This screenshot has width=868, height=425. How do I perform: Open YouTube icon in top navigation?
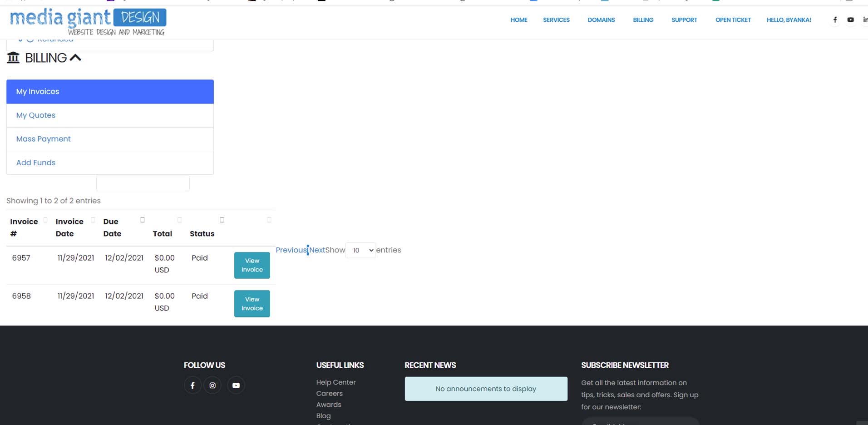(850, 20)
